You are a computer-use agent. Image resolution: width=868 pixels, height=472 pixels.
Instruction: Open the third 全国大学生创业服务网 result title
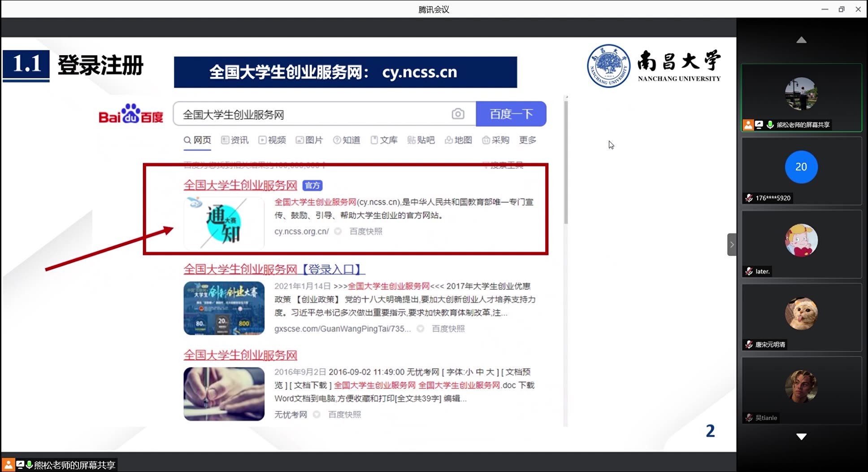click(x=240, y=355)
